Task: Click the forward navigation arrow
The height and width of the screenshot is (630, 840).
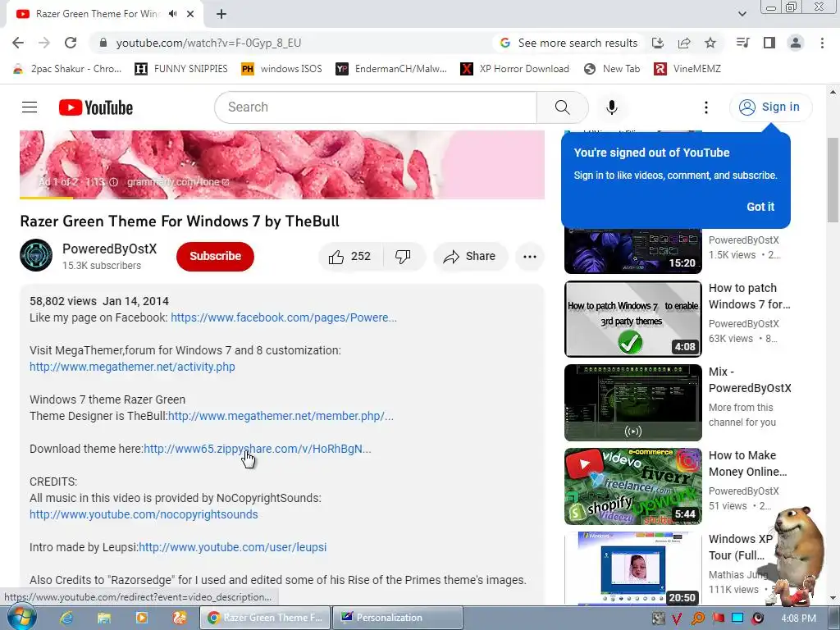Action: point(44,43)
